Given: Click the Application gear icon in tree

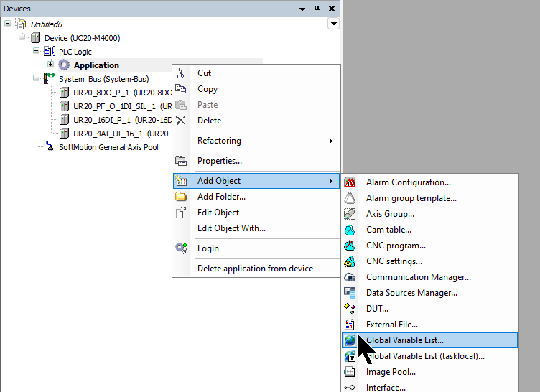Looking at the screenshot, I should pos(64,65).
